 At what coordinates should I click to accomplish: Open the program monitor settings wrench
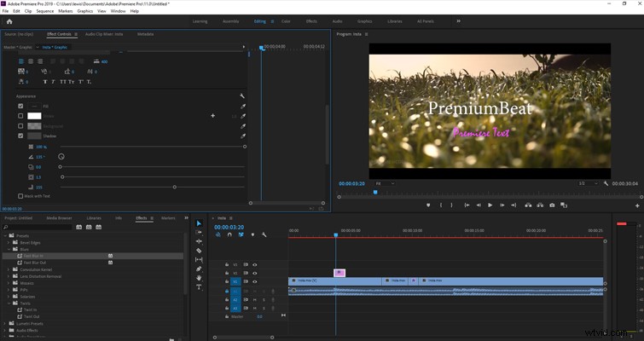click(x=606, y=183)
